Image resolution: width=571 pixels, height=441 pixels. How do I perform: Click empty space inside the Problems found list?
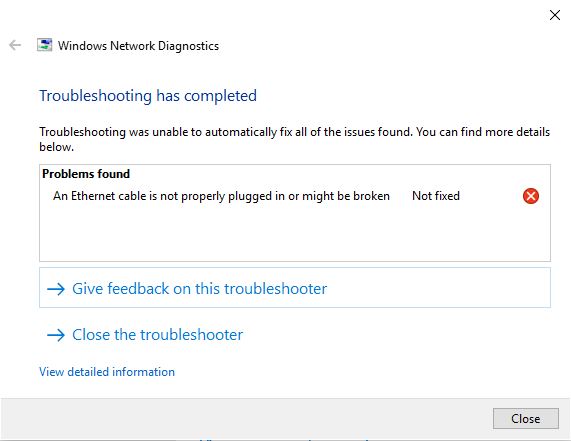point(295,233)
